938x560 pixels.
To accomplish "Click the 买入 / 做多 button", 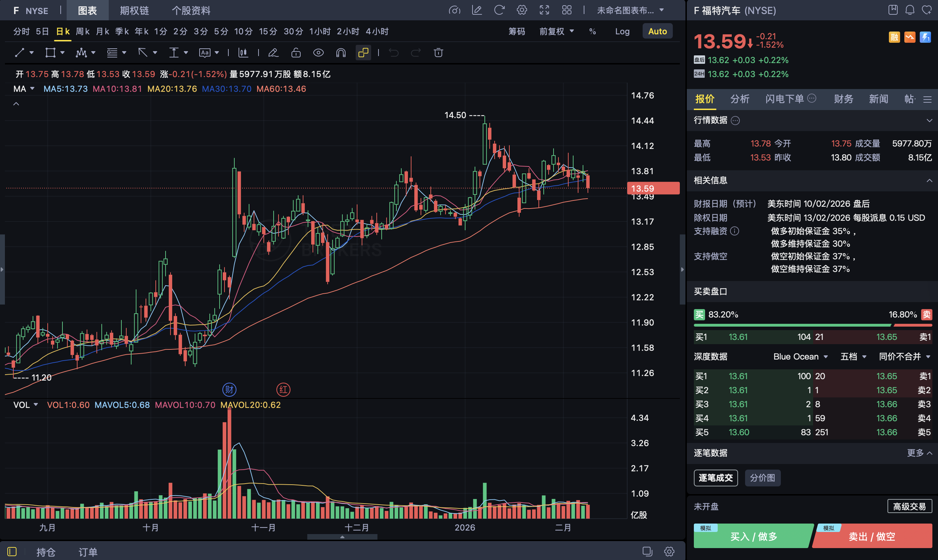I will point(753,536).
